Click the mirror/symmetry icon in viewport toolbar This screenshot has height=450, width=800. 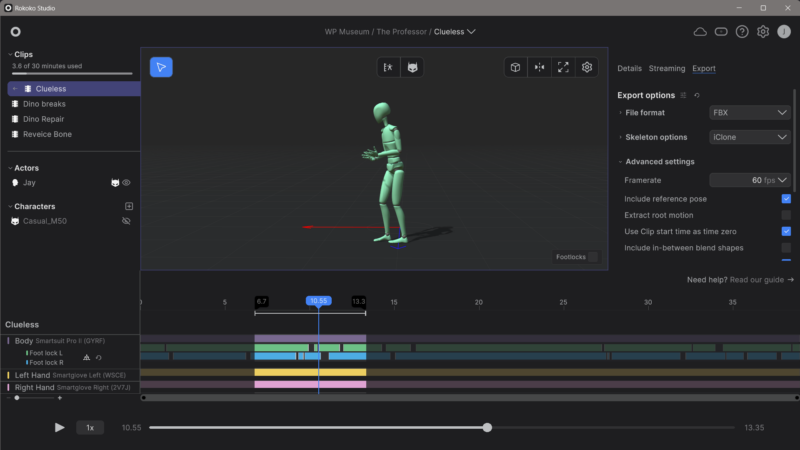tap(539, 67)
